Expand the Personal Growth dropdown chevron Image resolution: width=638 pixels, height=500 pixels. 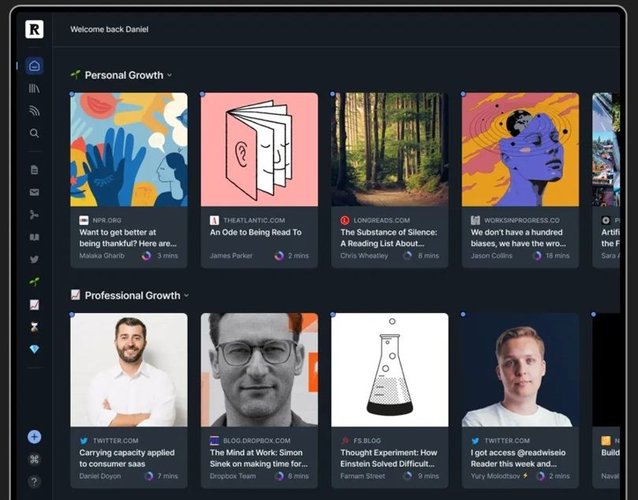coord(170,75)
